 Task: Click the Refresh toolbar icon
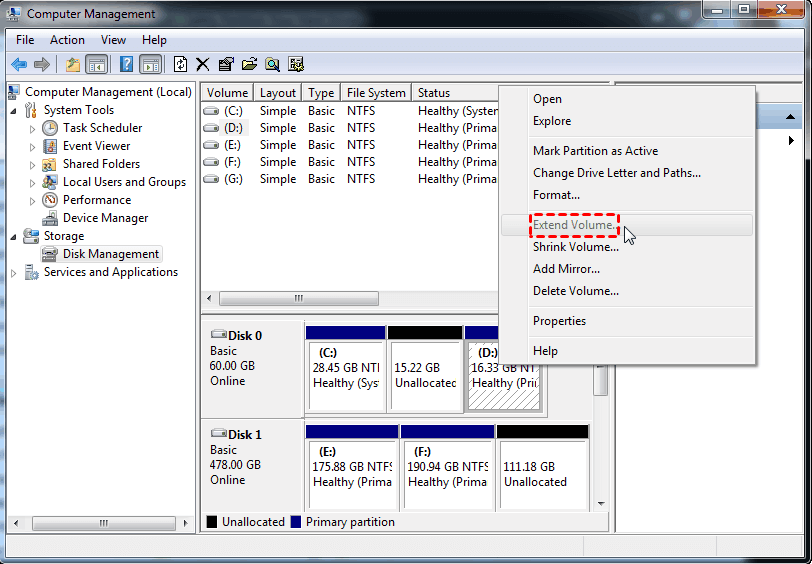(180, 64)
